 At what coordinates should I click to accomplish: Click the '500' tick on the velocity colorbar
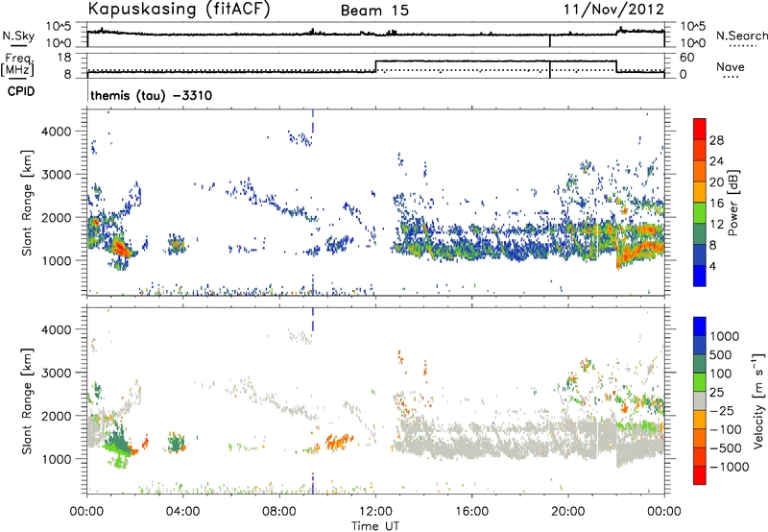(x=721, y=355)
